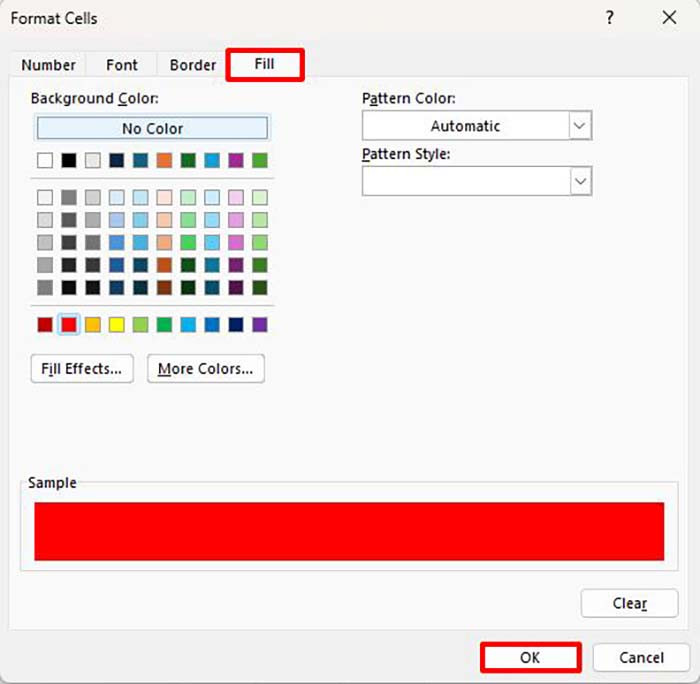Choose No Color background option
The height and width of the screenshot is (684, 700).
152,129
